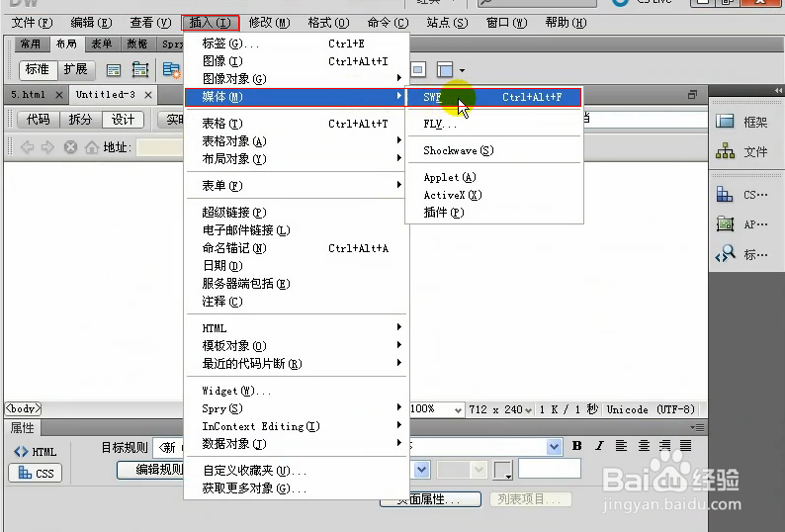
Task: Switch to 设计 view
Action: [x=124, y=120]
